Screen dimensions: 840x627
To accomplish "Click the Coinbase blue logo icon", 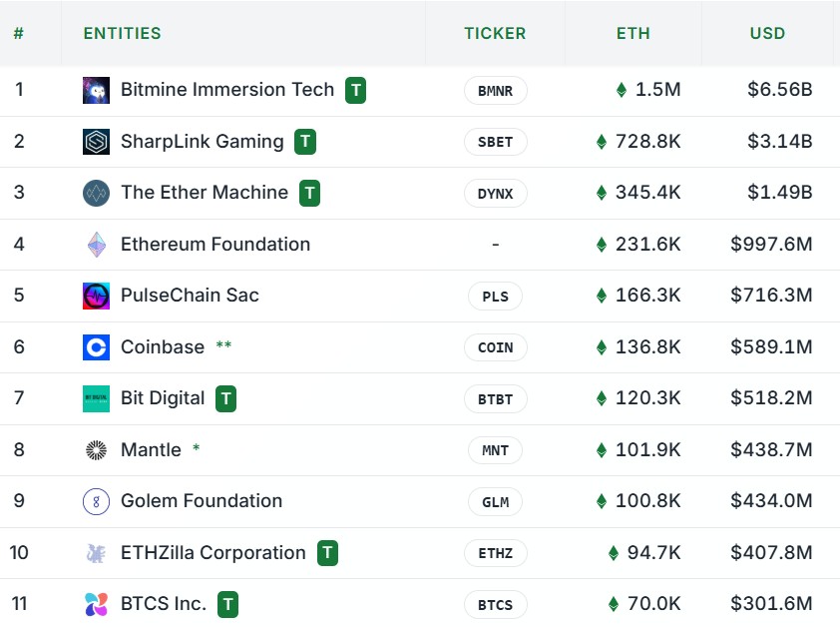I will click(96, 347).
